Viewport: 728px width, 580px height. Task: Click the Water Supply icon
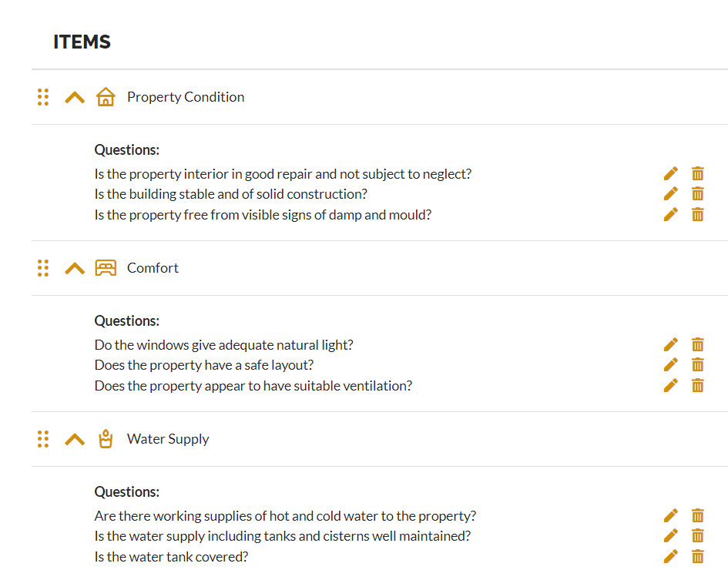[106, 439]
